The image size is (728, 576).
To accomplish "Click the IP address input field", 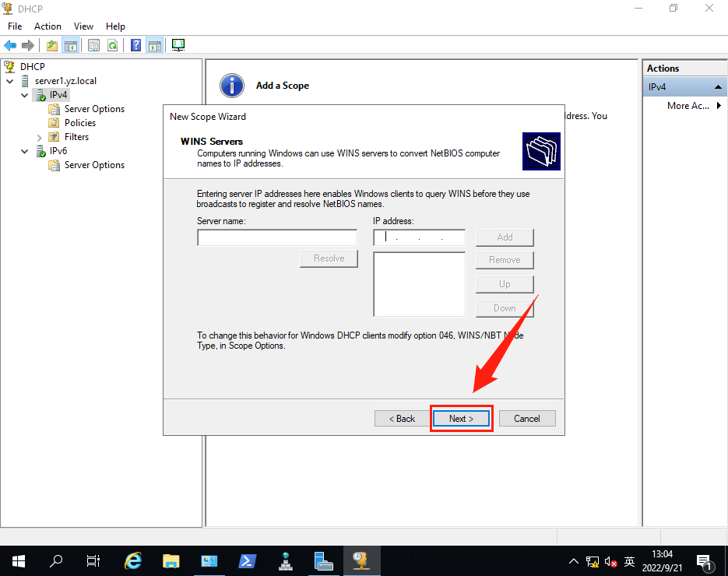I will 419,237.
